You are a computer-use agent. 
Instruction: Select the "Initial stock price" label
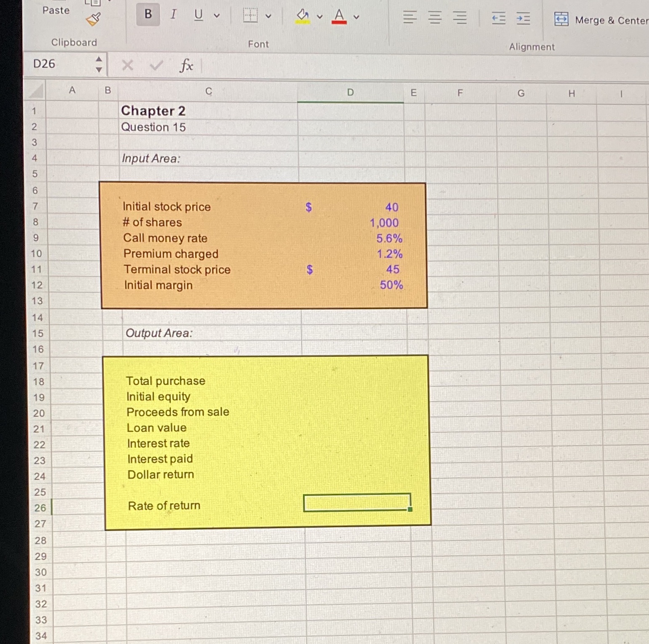pyautogui.click(x=167, y=207)
